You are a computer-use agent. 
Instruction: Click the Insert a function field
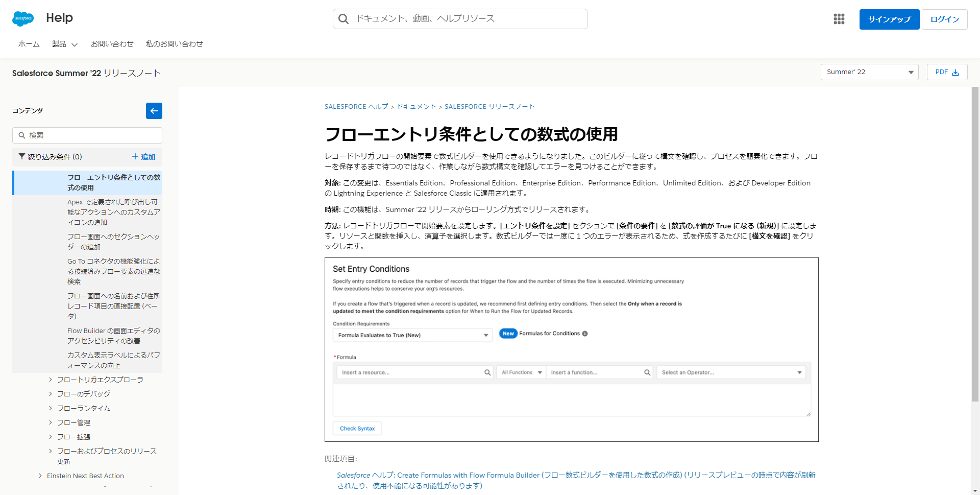click(x=600, y=372)
